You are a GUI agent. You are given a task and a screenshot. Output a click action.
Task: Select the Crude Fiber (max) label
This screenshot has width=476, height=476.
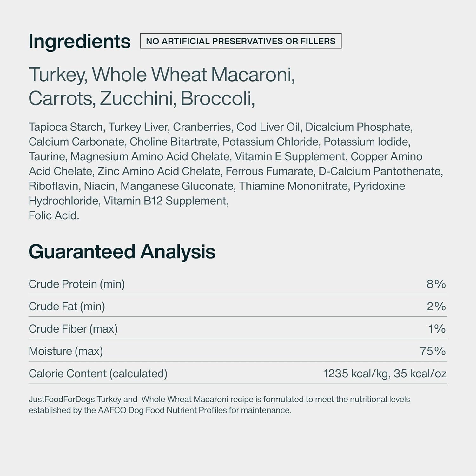[73, 329]
